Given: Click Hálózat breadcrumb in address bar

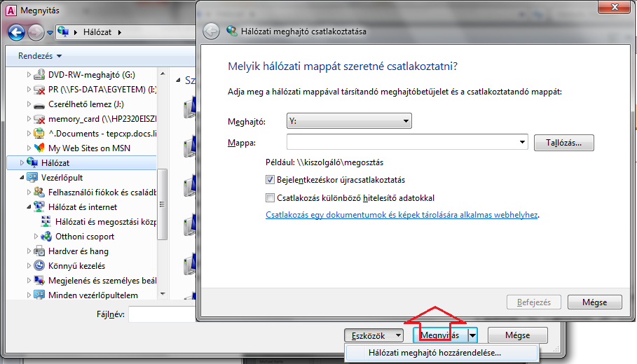Looking at the screenshot, I should [x=97, y=32].
